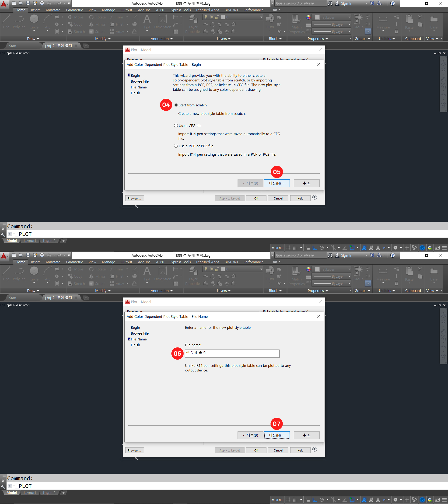Expand Draw panel in upper ribbon
Screen dimensions: 448x504
[33, 39]
